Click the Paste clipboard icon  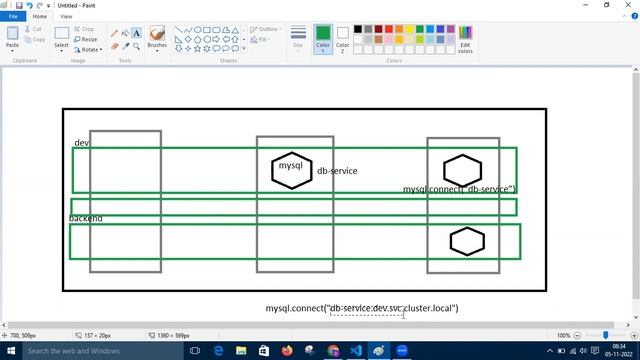pos(12,33)
